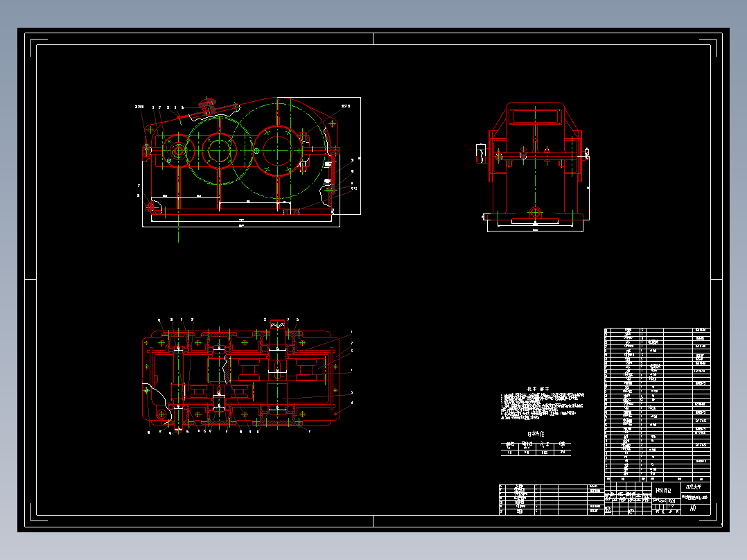
Task: Click the lower-left parts list extension table
Action: tap(552, 500)
